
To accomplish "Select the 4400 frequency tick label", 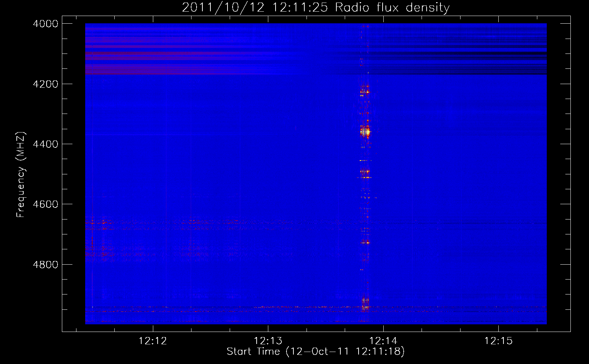I will [x=46, y=144].
